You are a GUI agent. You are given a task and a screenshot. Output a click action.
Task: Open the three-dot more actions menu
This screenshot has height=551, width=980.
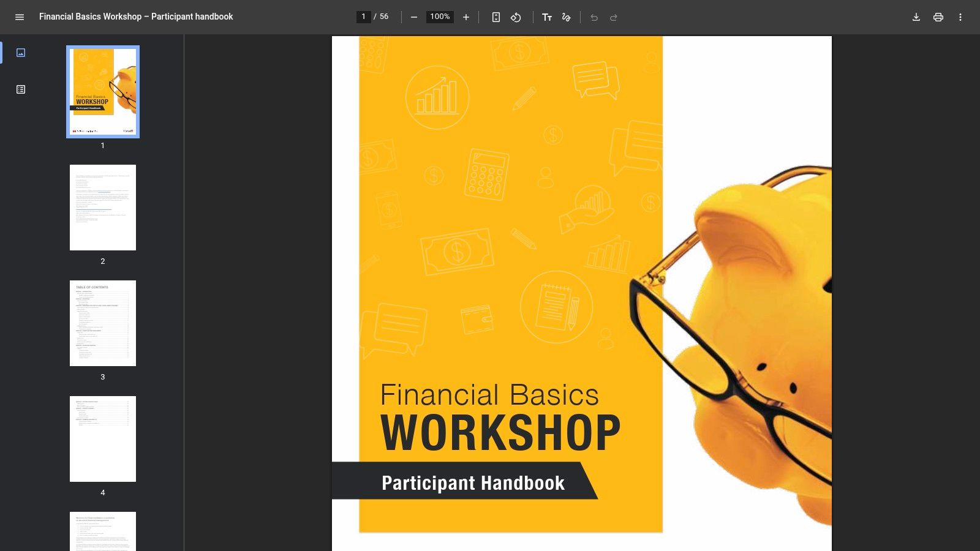(960, 17)
